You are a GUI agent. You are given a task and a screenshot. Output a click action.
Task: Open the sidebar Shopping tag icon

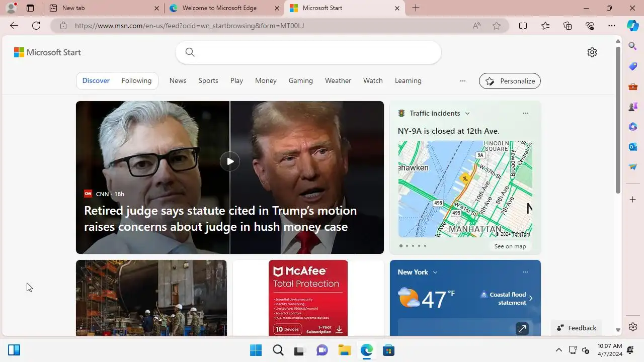pyautogui.click(x=633, y=66)
